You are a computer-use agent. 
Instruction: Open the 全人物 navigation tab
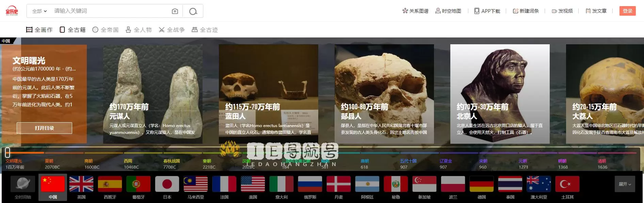(x=139, y=30)
